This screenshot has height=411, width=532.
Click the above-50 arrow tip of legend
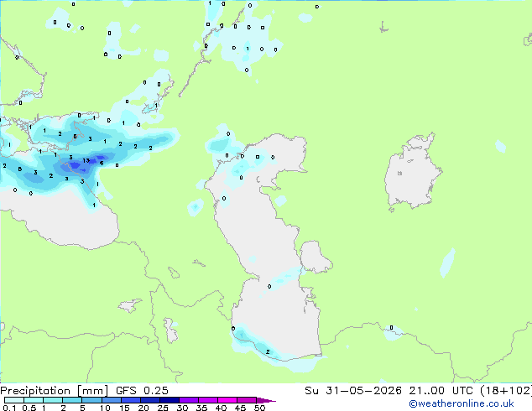tap(266, 400)
